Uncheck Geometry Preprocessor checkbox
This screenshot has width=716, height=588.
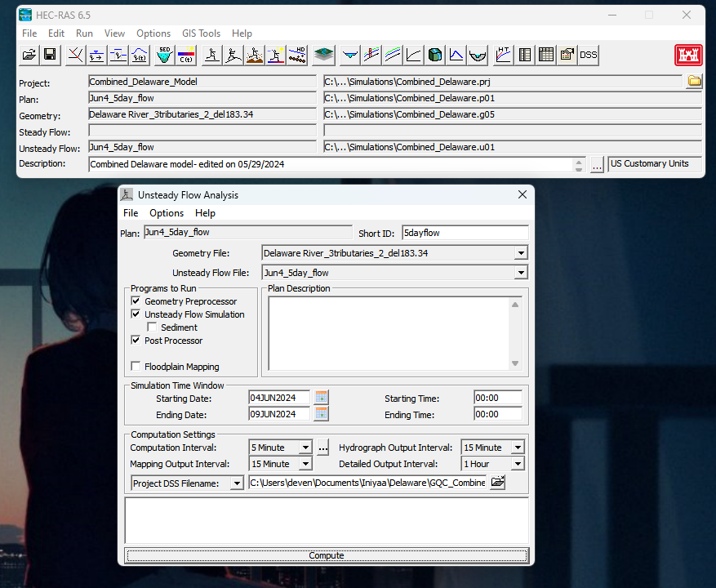pyautogui.click(x=136, y=301)
